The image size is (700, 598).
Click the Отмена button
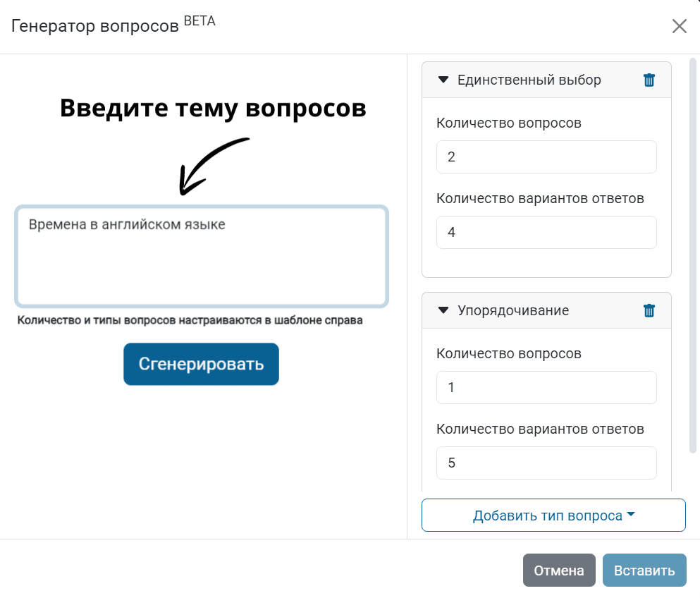click(x=559, y=570)
